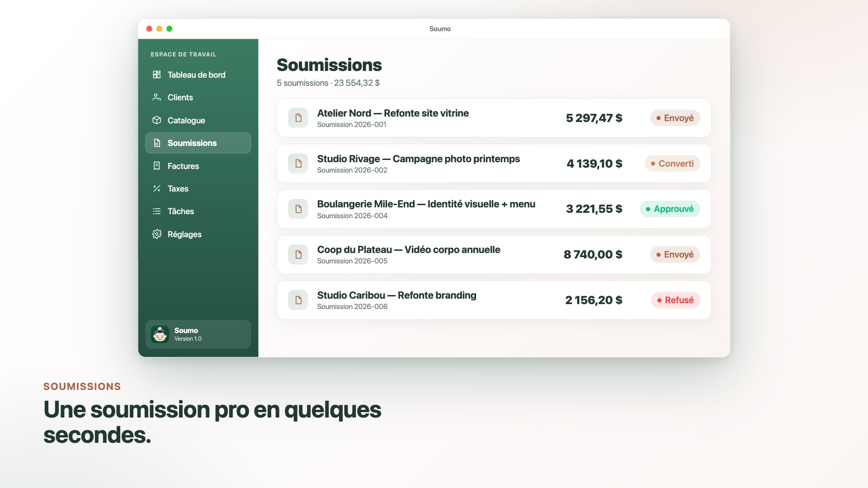This screenshot has height=488, width=868.
Task: Click the Refusé status badge
Action: coord(675,300)
